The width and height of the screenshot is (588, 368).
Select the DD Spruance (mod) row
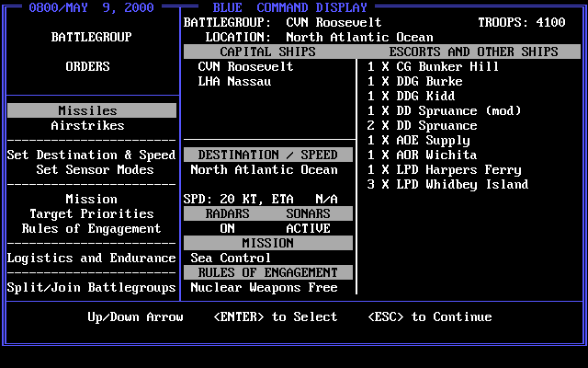[444, 110]
